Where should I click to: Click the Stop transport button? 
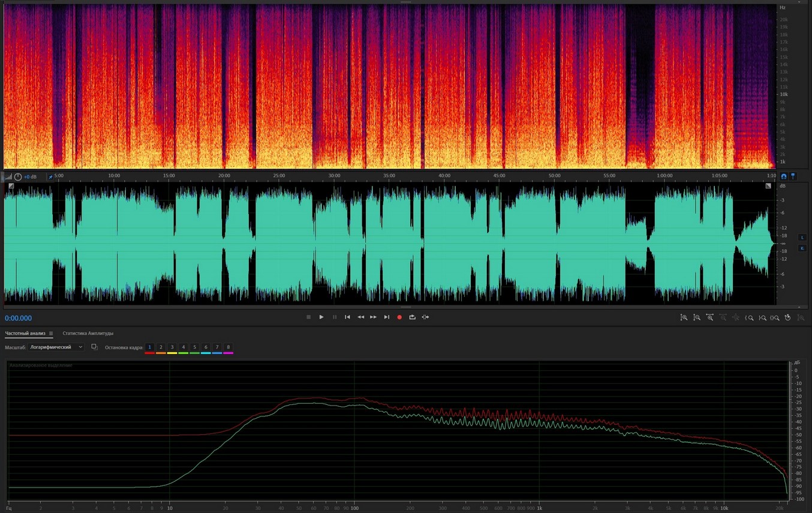point(308,317)
